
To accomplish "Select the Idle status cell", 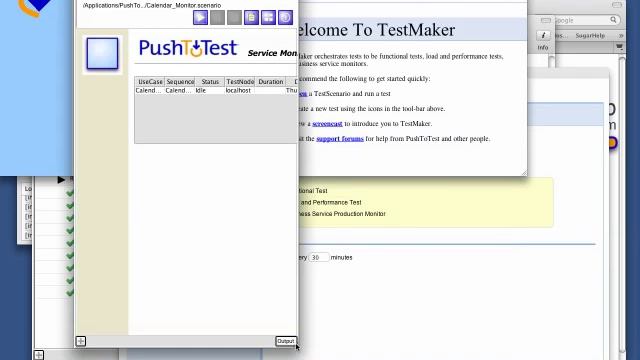I will click(x=209, y=91).
